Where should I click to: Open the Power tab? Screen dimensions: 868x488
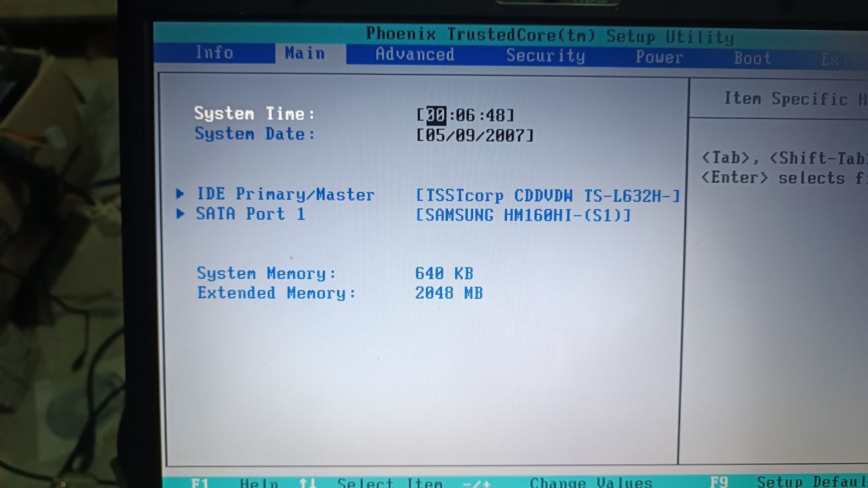(x=659, y=58)
